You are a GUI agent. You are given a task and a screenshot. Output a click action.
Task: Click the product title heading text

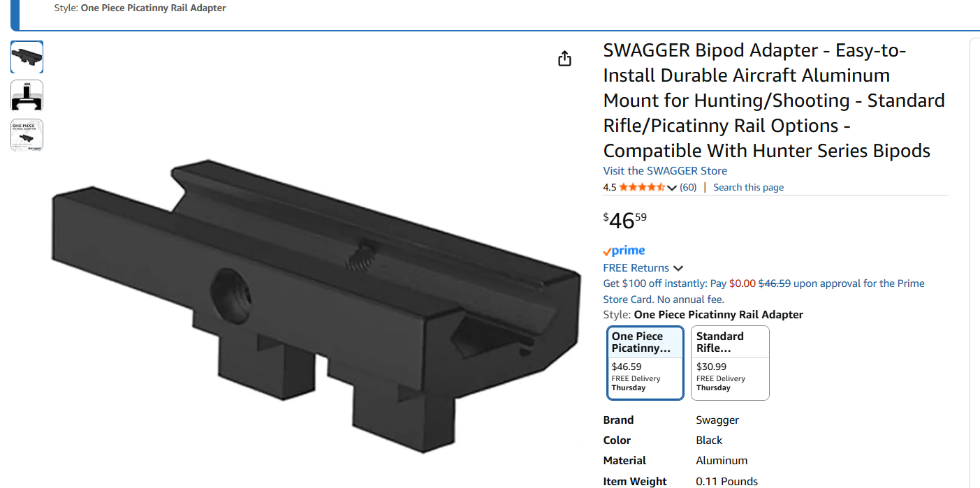tap(774, 101)
